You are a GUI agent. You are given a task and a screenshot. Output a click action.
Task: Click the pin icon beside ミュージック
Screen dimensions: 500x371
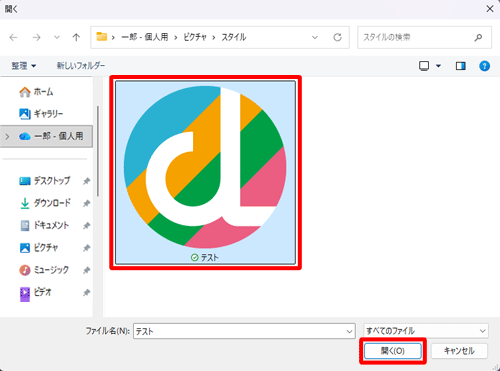click(86, 270)
